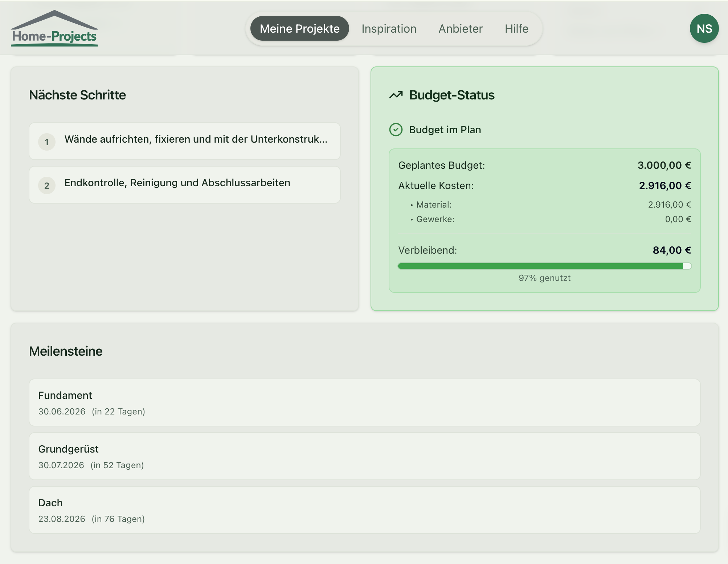
Task: Click the 0,00 € Gewerke value
Action: point(678,219)
